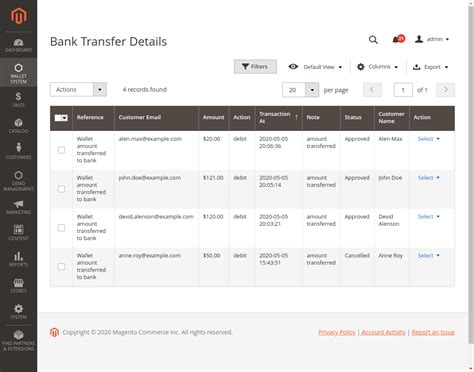Open Demo Management sidebar menu
This screenshot has width=474, height=372.
(18, 181)
